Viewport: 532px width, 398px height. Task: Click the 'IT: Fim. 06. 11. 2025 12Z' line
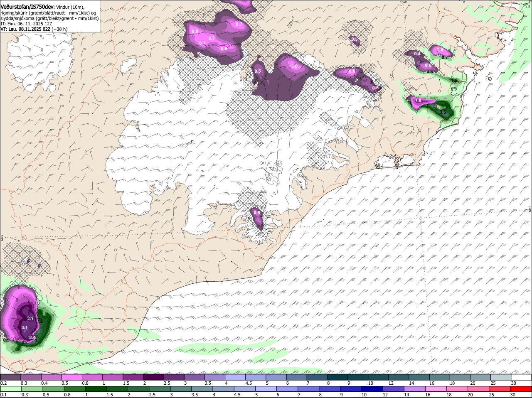[x=27, y=24]
